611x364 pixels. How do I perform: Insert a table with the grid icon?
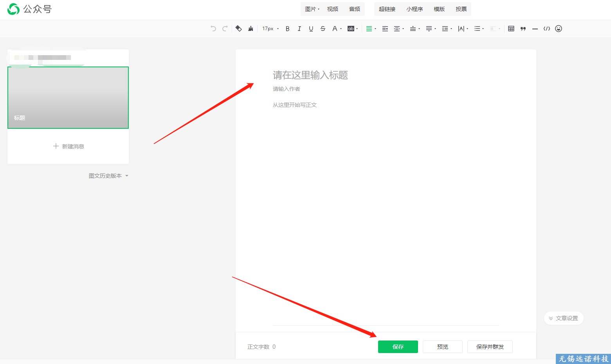tap(511, 29)
